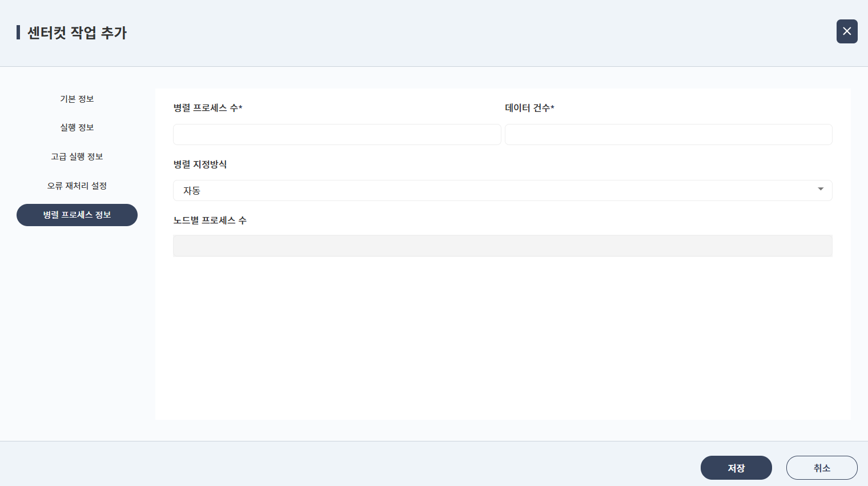
Task: Click the disabled 노드별 프로세스 수 field
Action: [x=503, y=246]
